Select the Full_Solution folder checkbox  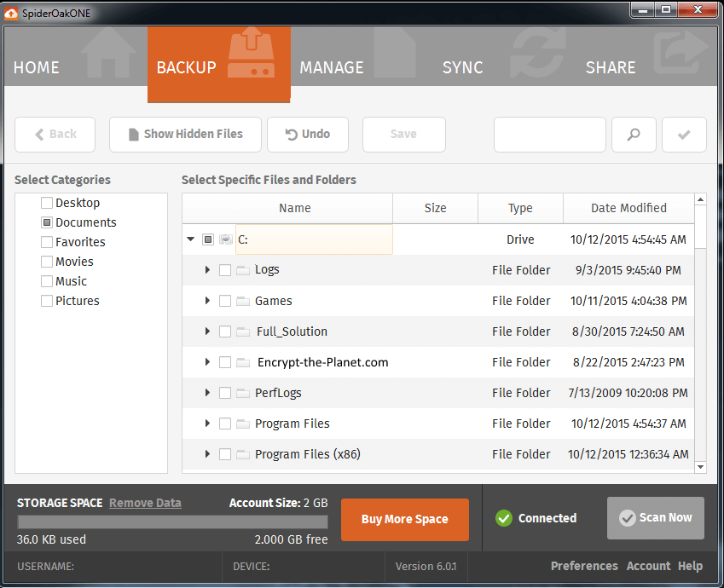(x=225, y=331)
